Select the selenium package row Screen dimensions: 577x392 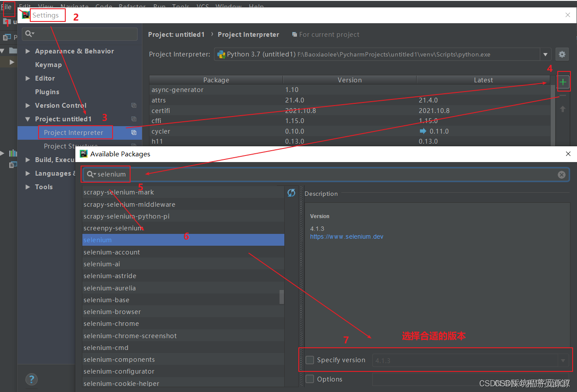(183, 240)
